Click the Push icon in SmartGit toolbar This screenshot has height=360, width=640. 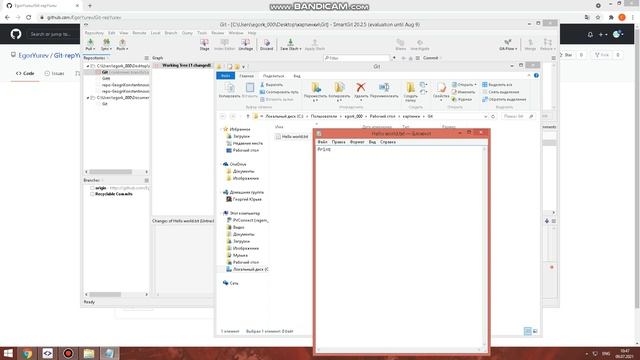[x=122, y=42]
